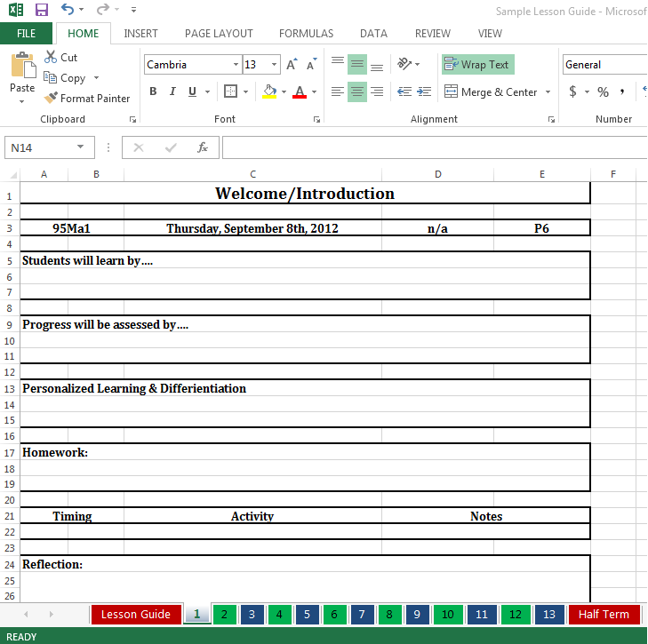This screenshot has height=644, width=648.
Task: Open Customize Quick Access Toolbar menu
Action: [x=133, y=10]
